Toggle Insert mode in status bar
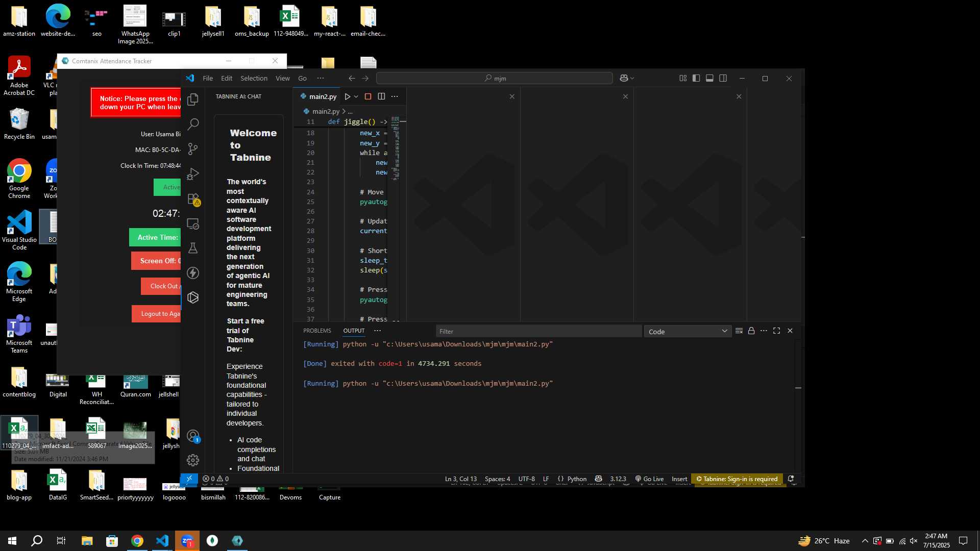This screenshot has height=551, width=980. coord(679,479)
